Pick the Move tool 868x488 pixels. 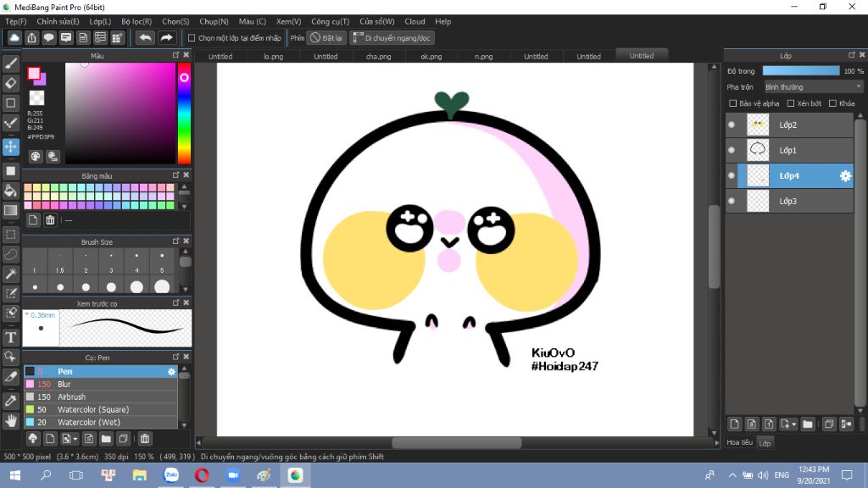pyautogui.click(x=10, y=147)
